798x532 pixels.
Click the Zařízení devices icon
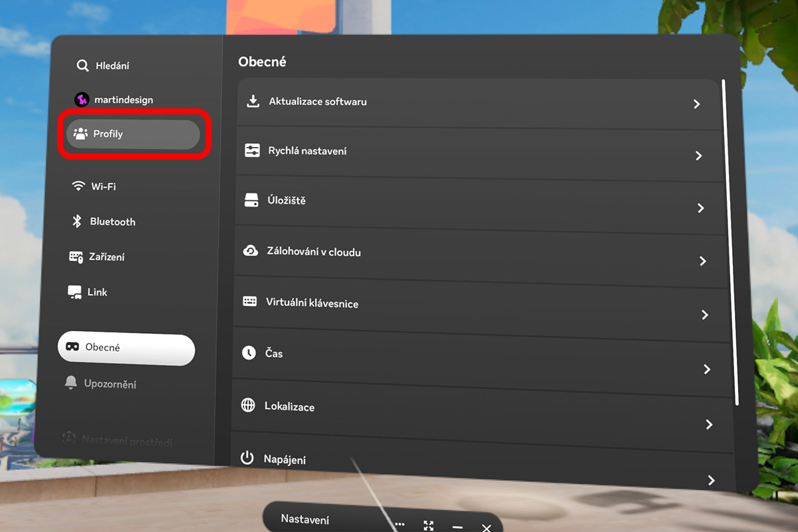click(76, 257)
